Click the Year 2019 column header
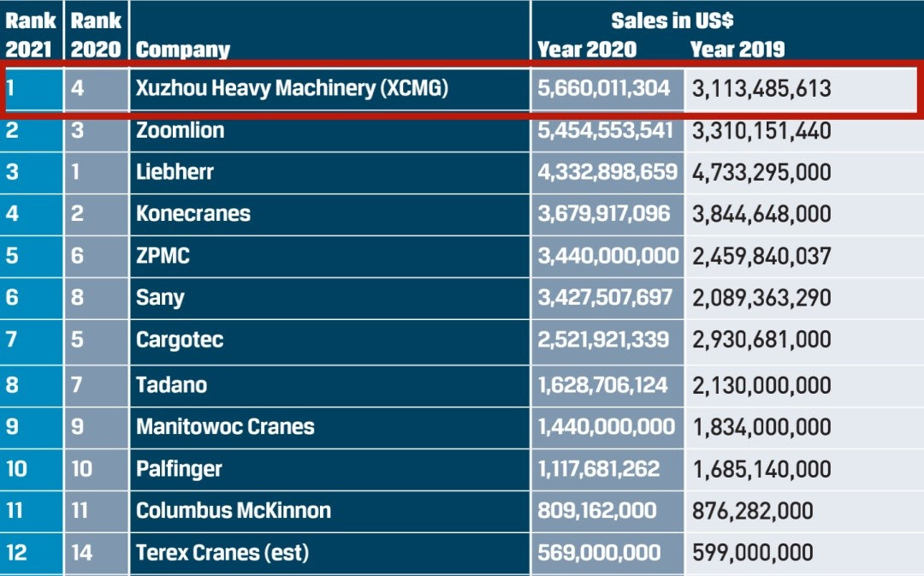This screenshot has width=924, height=576. pyautogui.click(x=737, y=50)
